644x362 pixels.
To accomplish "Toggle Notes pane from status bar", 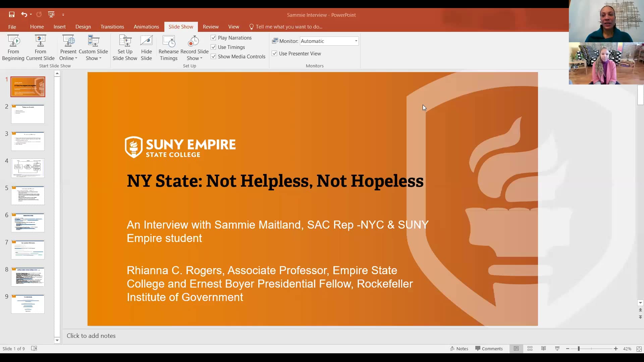I will tap(459, 349).
